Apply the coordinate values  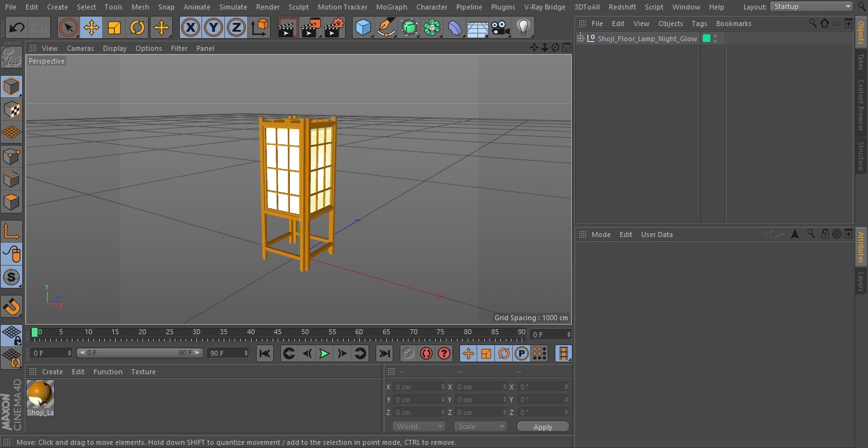[543, 427]
